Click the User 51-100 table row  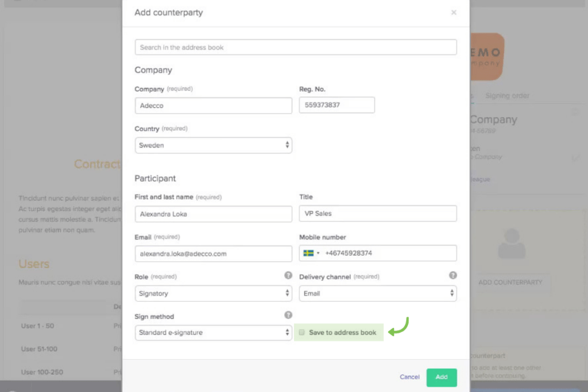[71, 350]
